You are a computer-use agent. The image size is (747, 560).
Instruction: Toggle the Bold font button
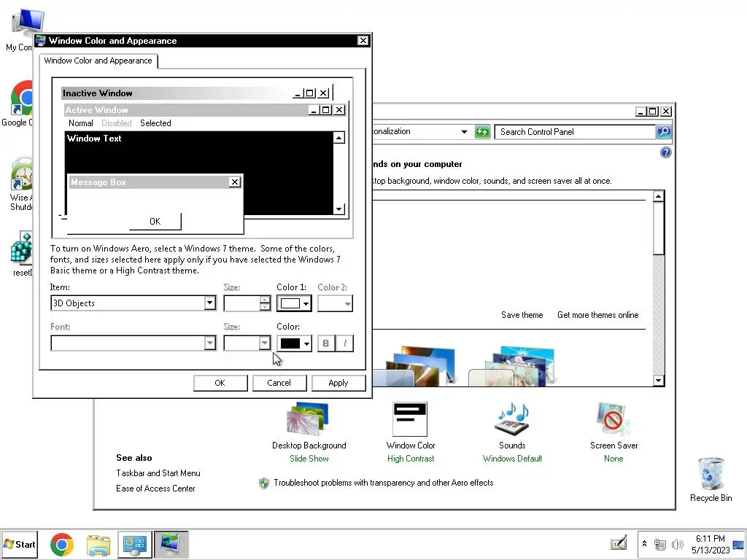[326, 343]
